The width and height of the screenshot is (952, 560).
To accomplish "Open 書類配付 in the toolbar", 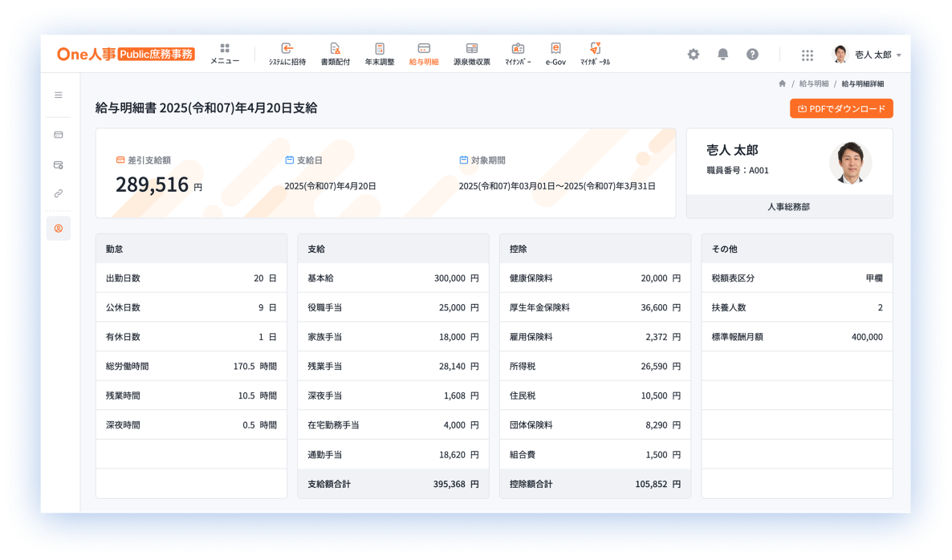I will coord(336,54).
